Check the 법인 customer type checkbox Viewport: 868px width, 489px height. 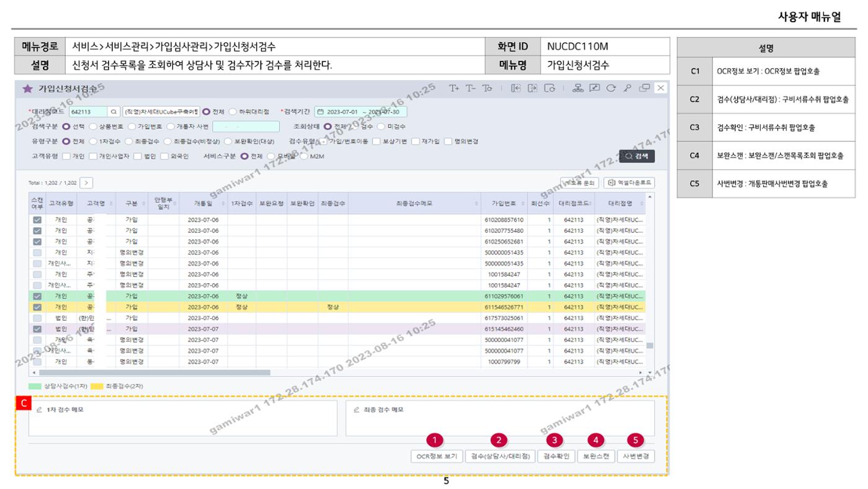coord(137,156)
